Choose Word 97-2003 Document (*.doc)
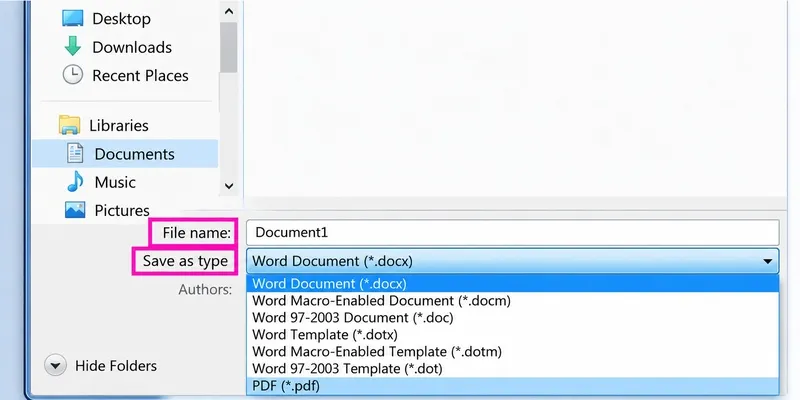 pos(513,317)
